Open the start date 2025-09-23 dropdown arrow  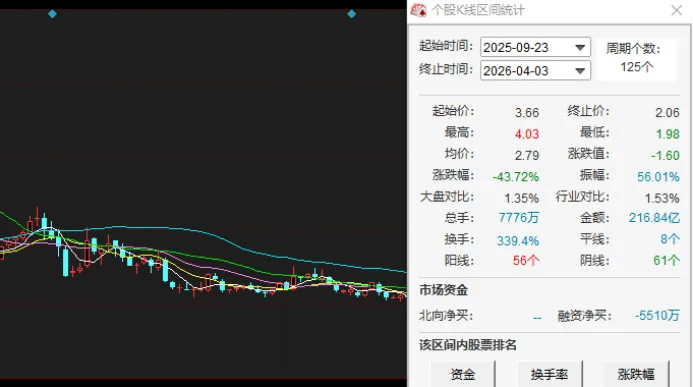[580, 47]
